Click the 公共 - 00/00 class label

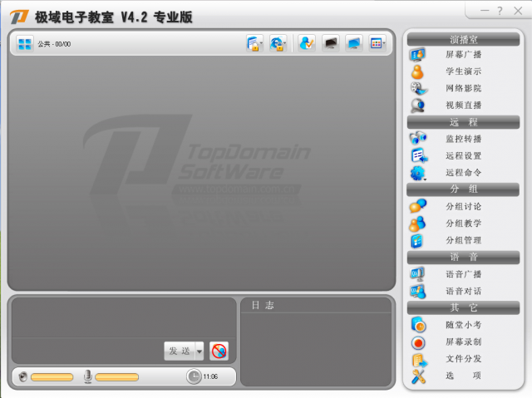[x=54, y=44]
